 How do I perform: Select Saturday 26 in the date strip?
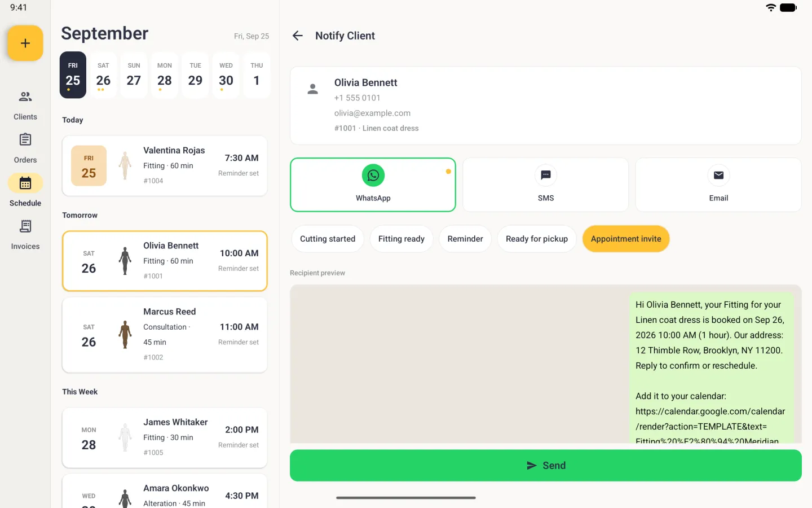pos(103,75)
